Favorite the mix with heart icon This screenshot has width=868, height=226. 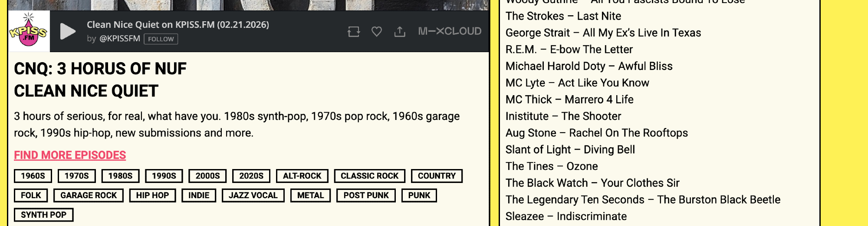(377, 31)
